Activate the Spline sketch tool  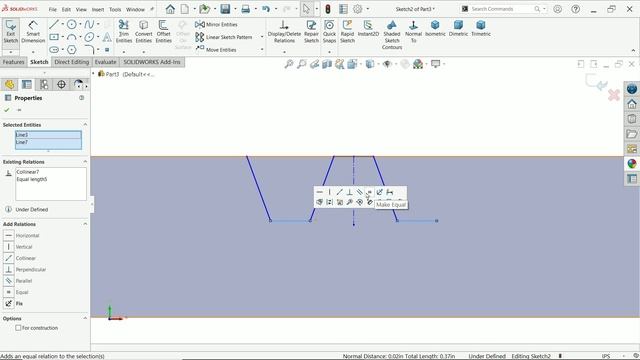[x=89, y=24]
